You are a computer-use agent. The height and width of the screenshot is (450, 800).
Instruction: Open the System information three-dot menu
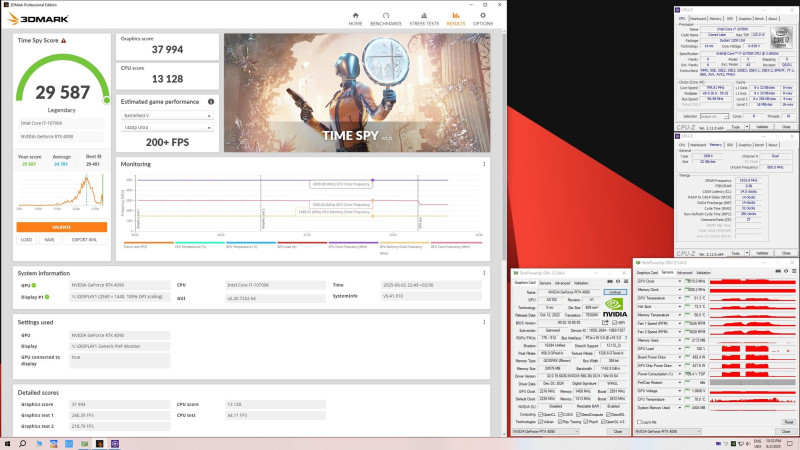tap(484, 273)
